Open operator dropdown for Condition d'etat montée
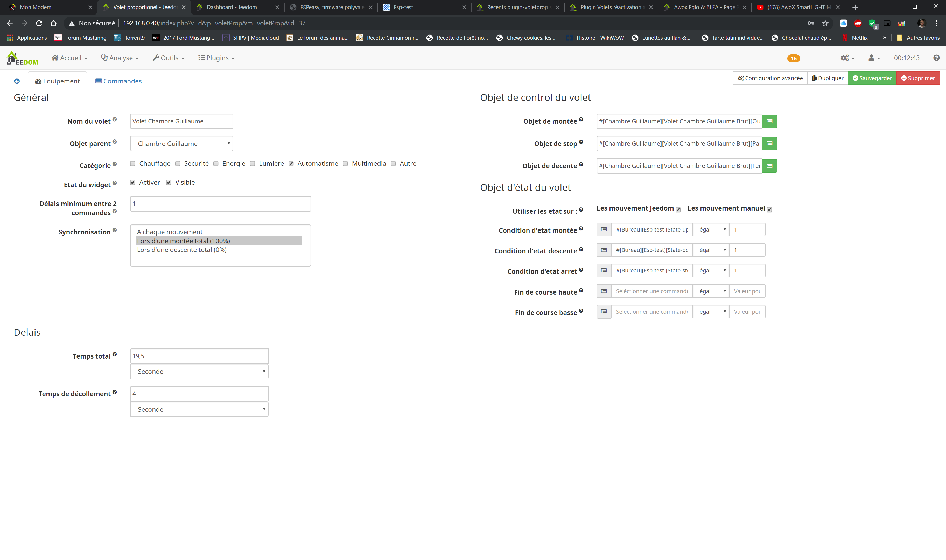Viewport: 946px width, 560px height. click(711, 229)
